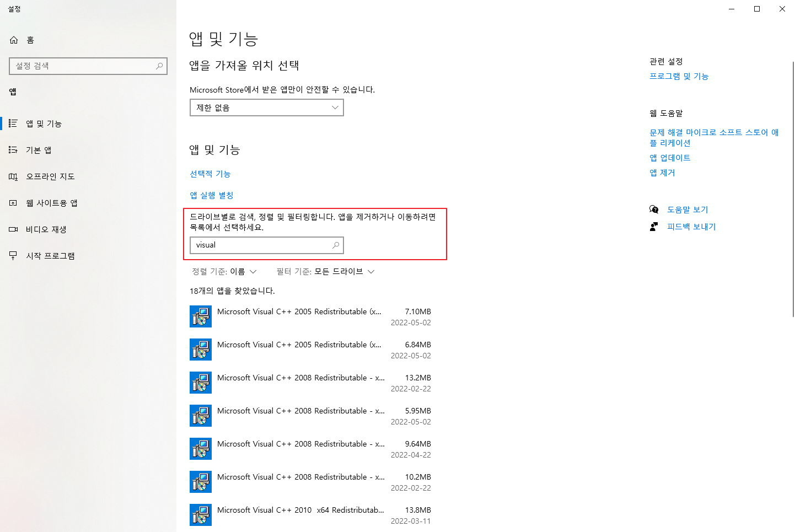Viewport: 795px width, 532px height.
Task: Maximize the 설정 window
Action: click(x=757, y=9)
